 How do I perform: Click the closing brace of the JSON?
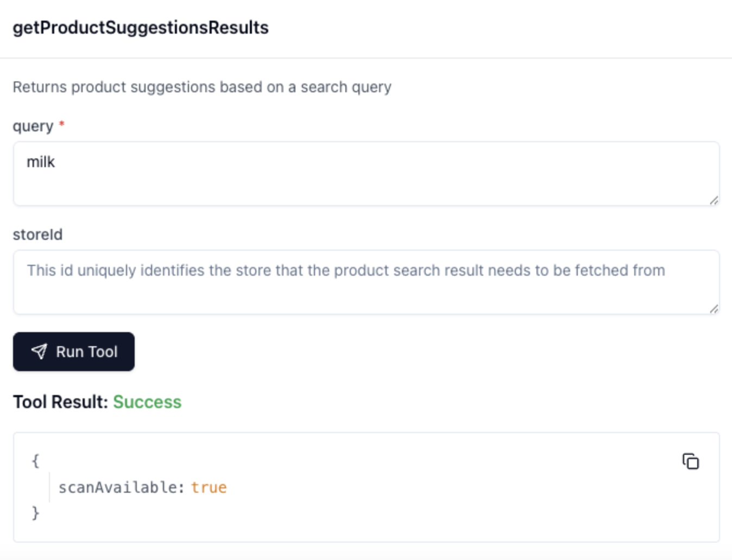35,513
